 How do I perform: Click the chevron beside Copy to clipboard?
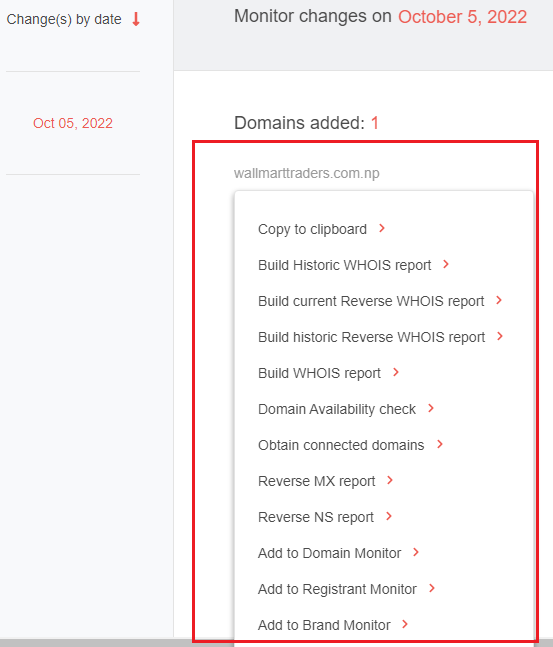[x=382, y=228]
